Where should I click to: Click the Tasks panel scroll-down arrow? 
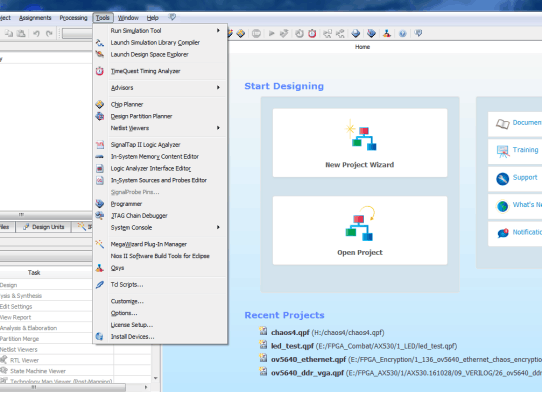pos(156,378)
